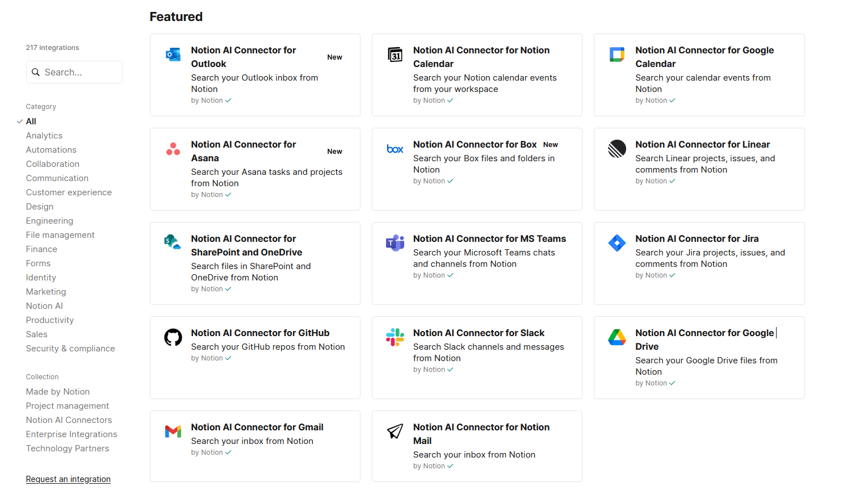Click the Google Drive icon
This screenshot has width=868, height=503.
(x=617, y=337)
